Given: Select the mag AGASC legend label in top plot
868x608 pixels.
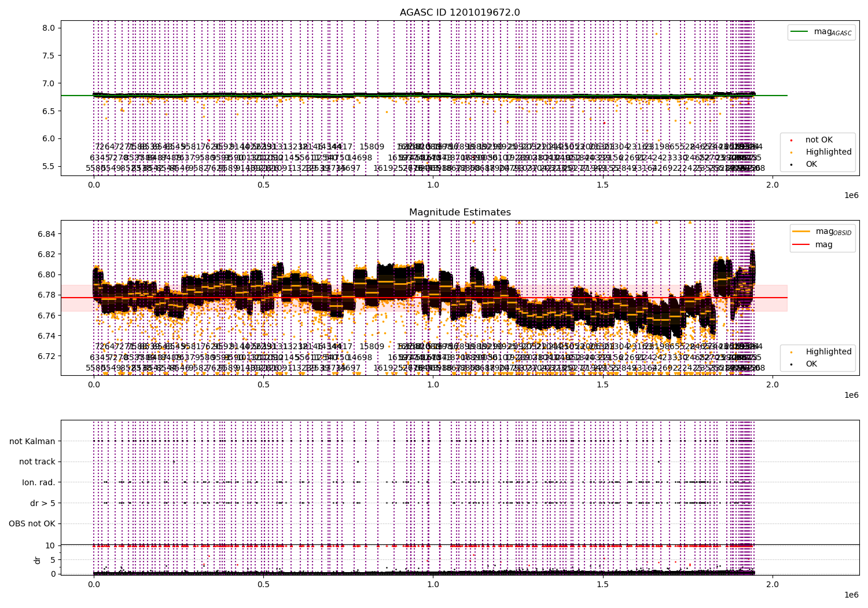Looking at the screenshot, I should point(833,32).
